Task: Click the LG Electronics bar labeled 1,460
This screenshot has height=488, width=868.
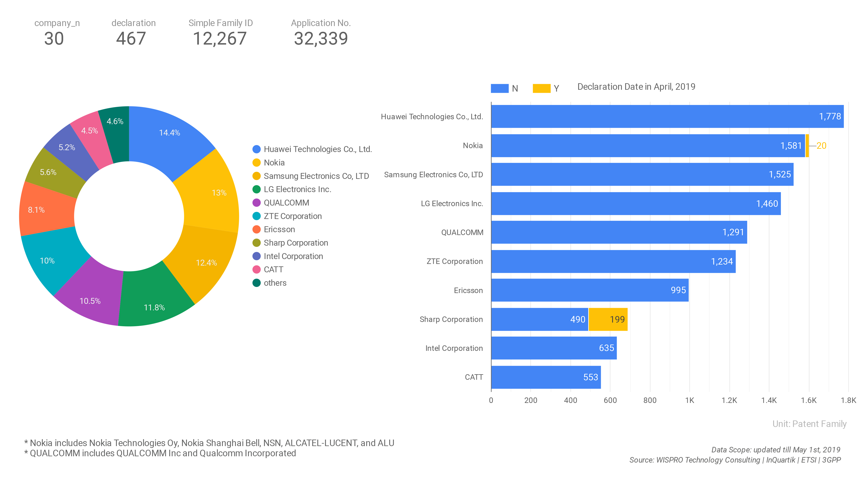Action: point(636,204)
